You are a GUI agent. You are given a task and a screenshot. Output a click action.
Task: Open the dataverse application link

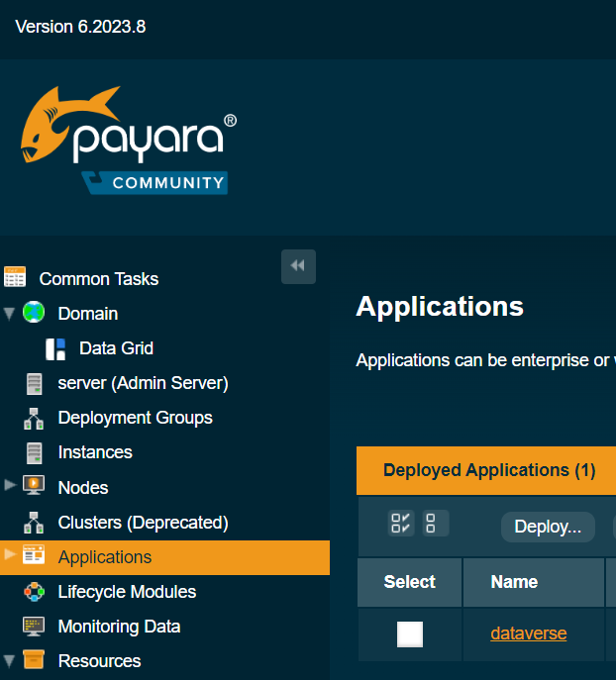click(529, 633)
